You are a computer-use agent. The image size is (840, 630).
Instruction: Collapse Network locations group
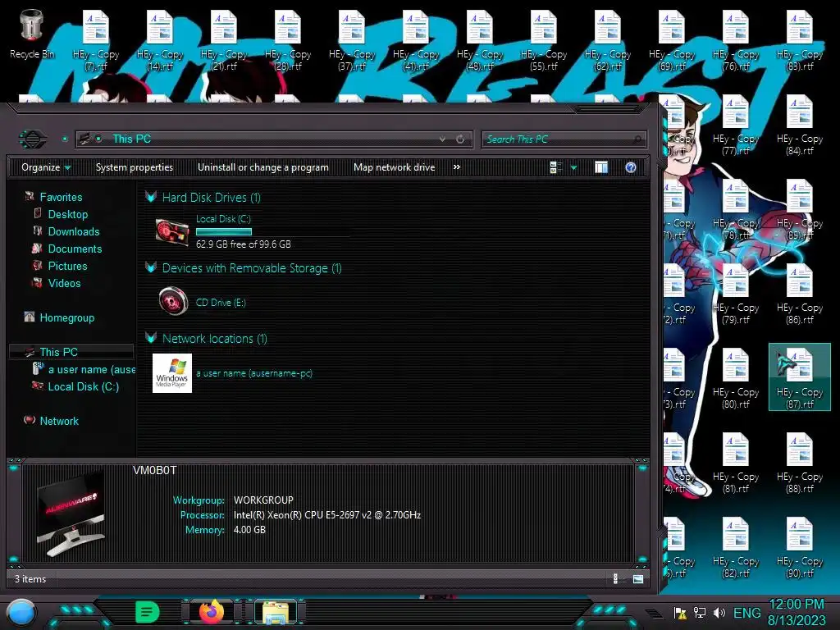point(151,338)
